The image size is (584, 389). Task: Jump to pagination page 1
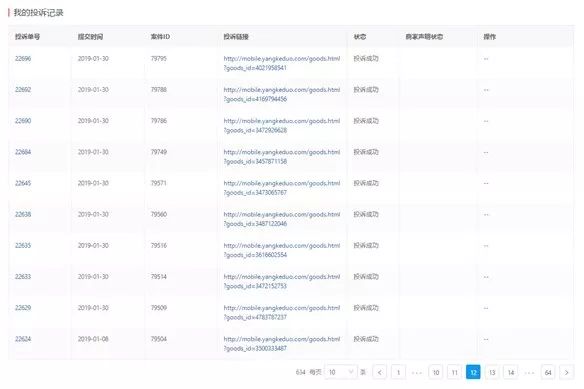[398, 372]
